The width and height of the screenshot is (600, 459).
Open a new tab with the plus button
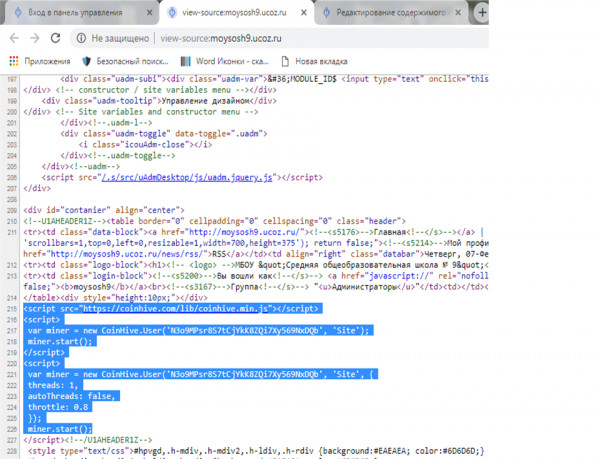click(482, 13)
